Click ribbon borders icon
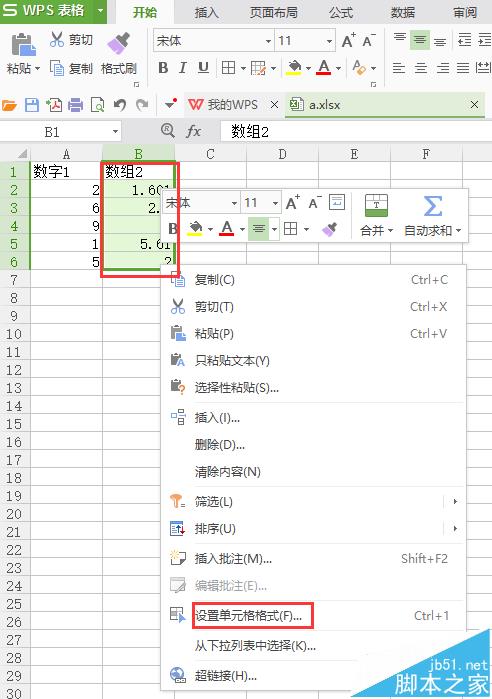The height and width of the screenshot is (699, 492). click(x=228, y=68)
